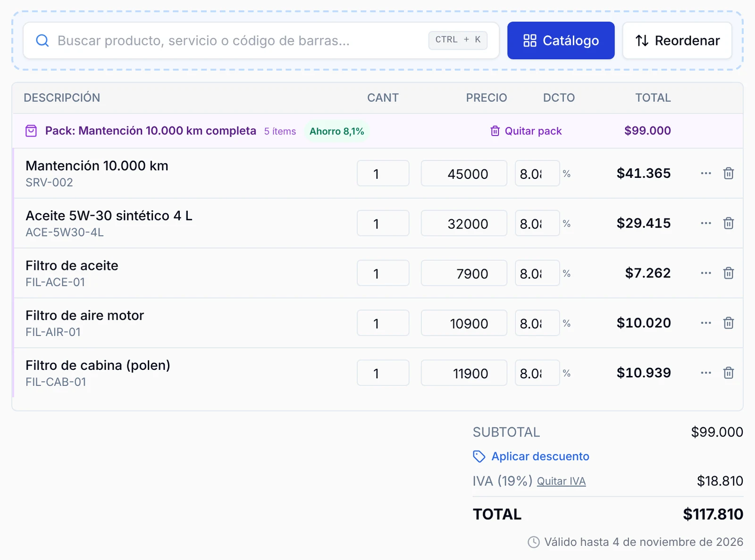Screen dimensions: 755x560
Task: Click the CTRL + K shortcut badge
Action: coord(458,40)
